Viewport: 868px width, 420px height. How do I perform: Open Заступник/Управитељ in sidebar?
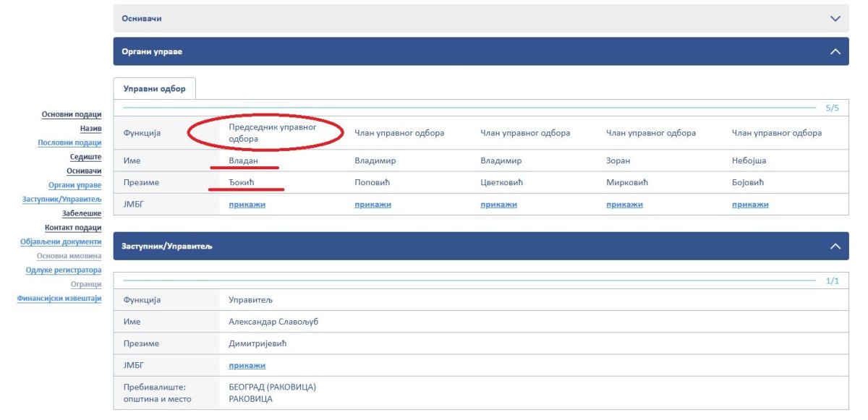62,200
